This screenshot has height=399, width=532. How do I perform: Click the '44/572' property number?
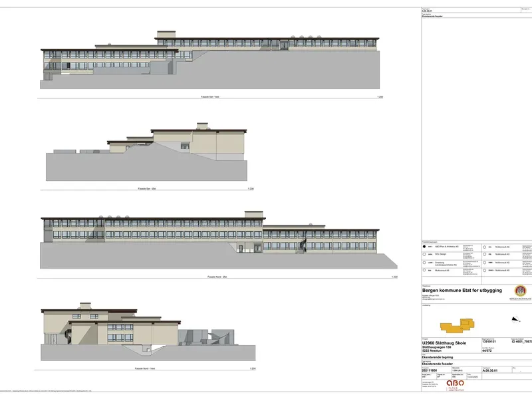pyautogui.click(x=487, y=350)
